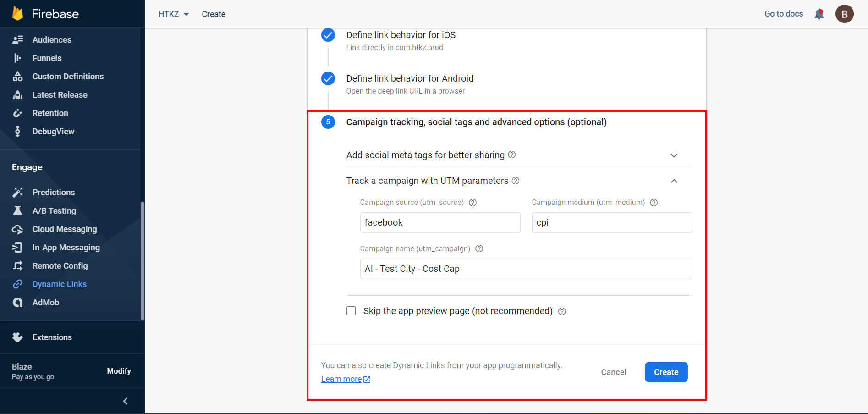Click the Firebase logo icon
The height and width of the screenshot is (414, 868).
(18, 14)
